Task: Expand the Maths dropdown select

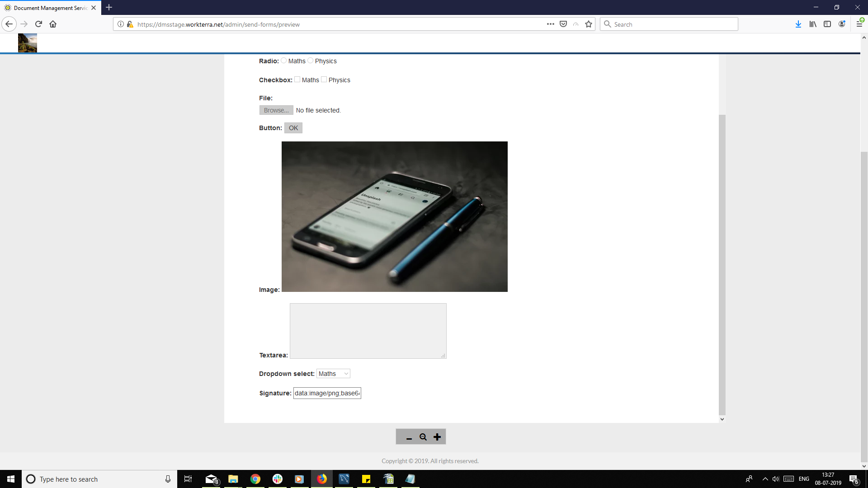Action: coord(333,374)
